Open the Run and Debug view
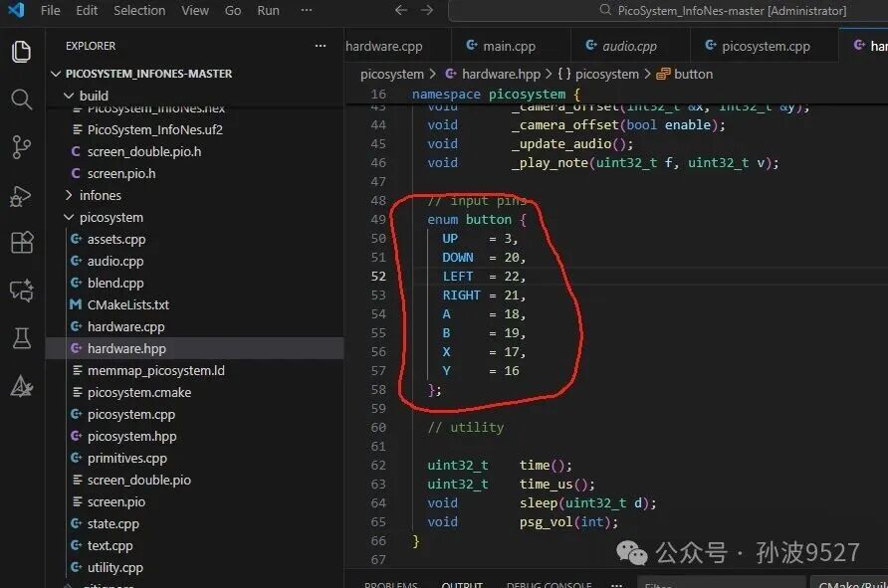Image resolution: width=888 pixels, height=588 pixels. pyautogui.click(x=22, y=196)
